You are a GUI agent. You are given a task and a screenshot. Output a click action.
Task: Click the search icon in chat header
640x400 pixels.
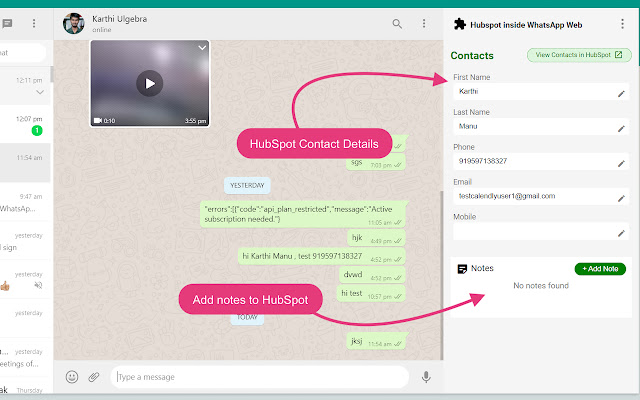coord(397,24)
